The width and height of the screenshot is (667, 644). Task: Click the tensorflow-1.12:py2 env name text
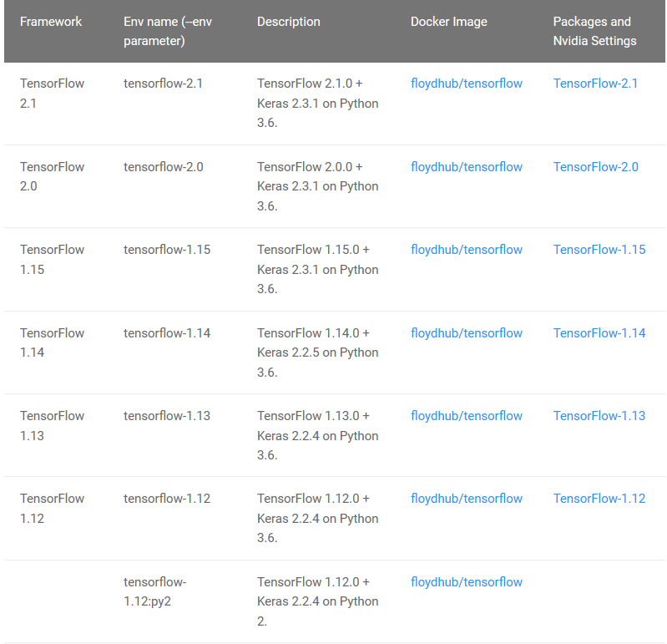coord(154,591)
